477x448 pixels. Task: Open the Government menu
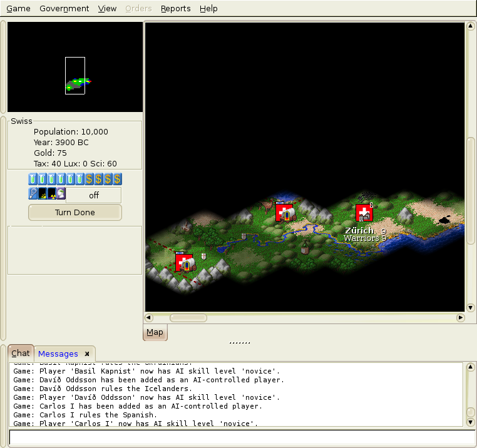tap(64, 9)
